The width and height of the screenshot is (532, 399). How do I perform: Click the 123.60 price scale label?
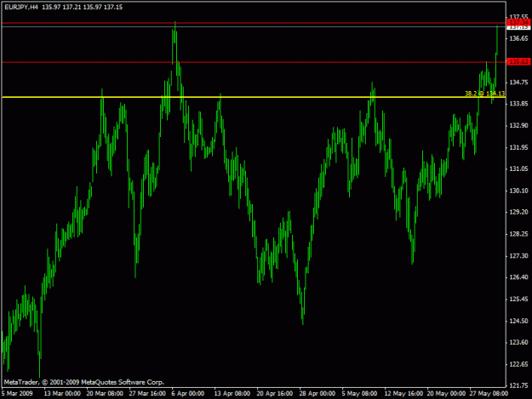[x=518, y=342]
